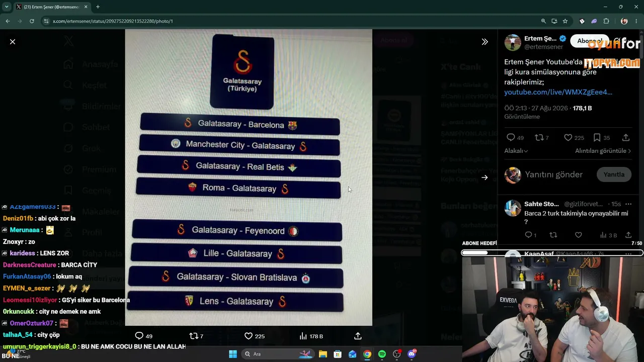Open the Chrome profile avatar
644x362 pixels.
[624, 21]
